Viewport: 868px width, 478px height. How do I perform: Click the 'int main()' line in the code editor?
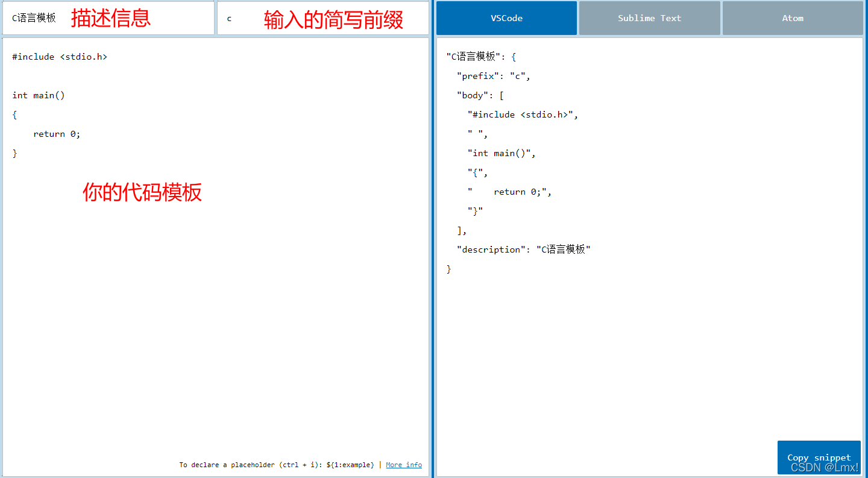click(x=39, y=95)
